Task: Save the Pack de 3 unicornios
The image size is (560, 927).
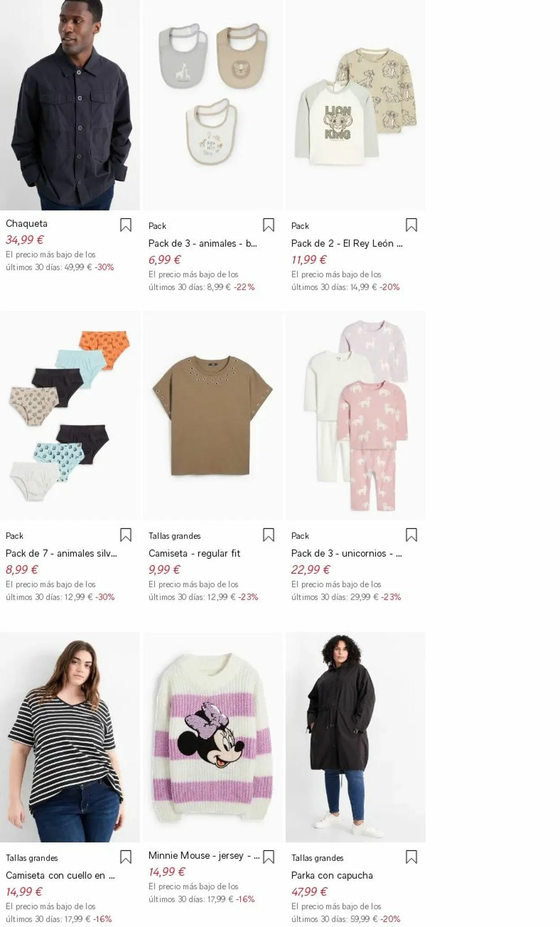Action: pos(411,535)
